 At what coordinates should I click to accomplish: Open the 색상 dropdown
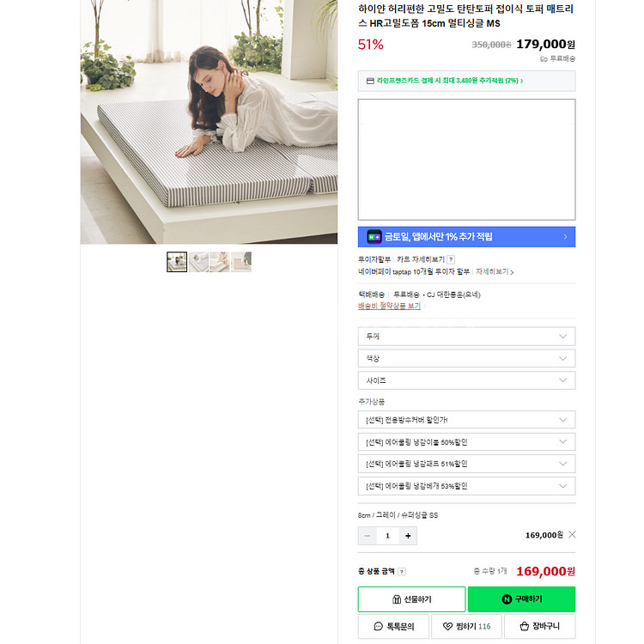466,359
